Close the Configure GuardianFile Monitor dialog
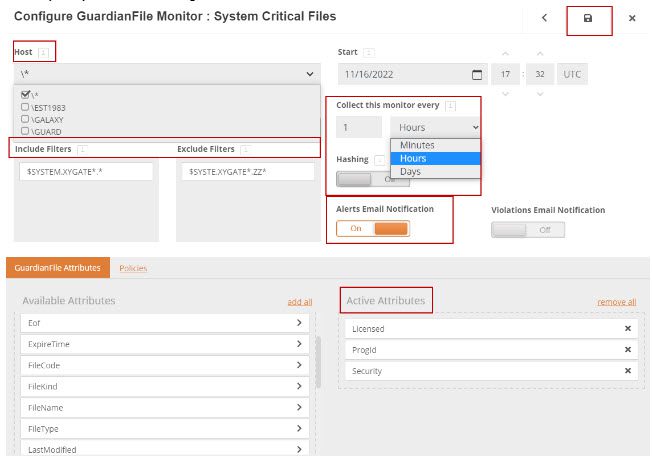This screenshot has height=456, width=652. (x=632, y=18)
